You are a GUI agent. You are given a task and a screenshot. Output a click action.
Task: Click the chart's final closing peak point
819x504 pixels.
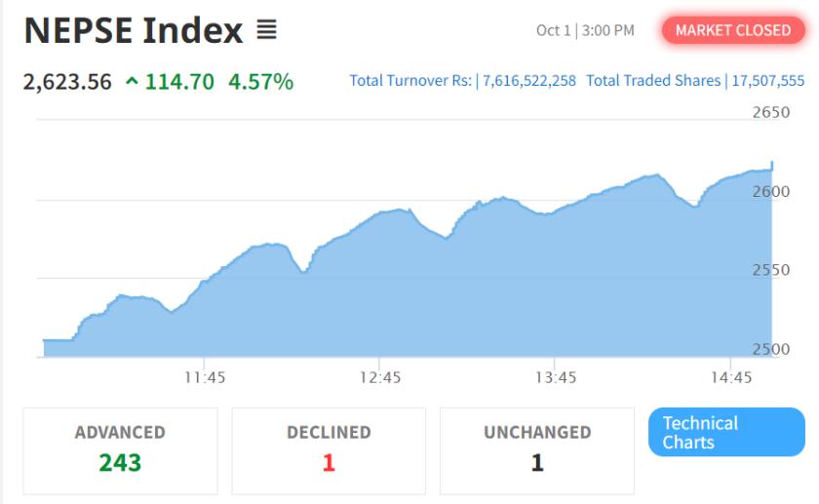coord(772,163)
